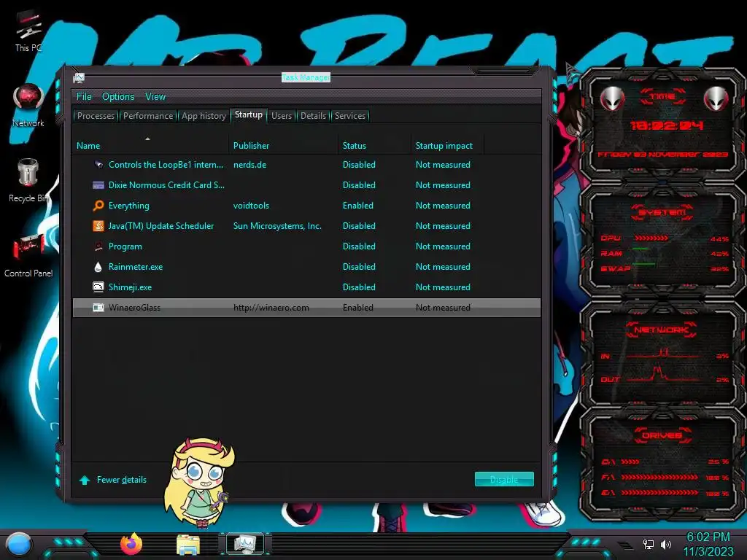Click the Everything magnifier icon
This screenshot has width=747, height=560.
click(x=98, y=206)
